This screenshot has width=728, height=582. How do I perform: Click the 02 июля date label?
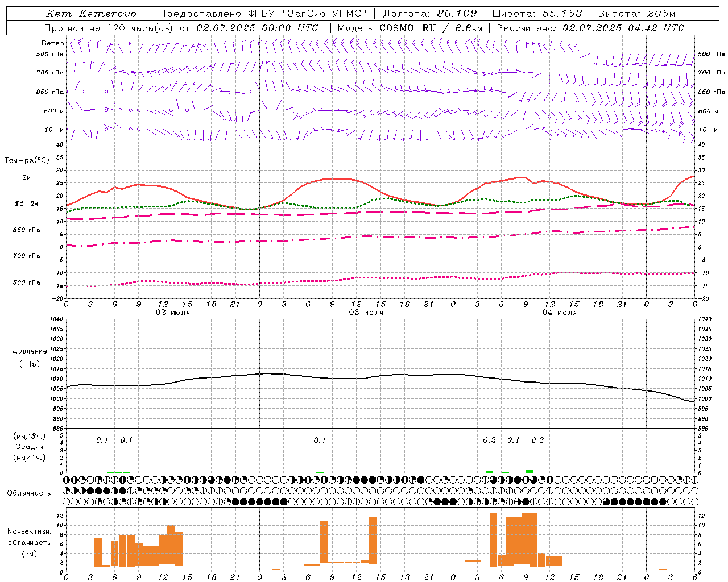click(x=173, y=313)
